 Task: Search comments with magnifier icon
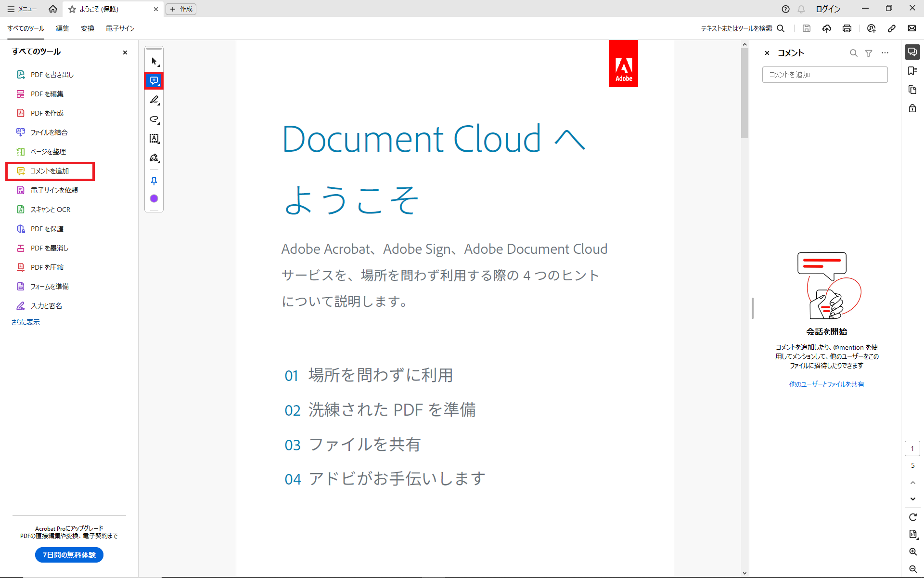pos(853,53)
